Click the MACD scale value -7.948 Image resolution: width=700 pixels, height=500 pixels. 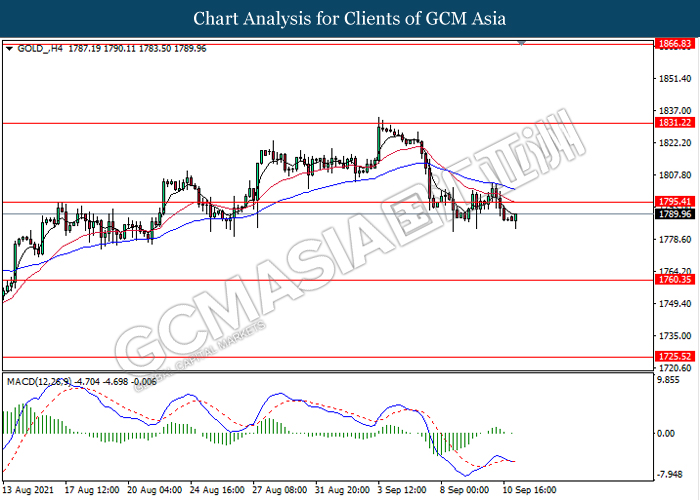671,474
